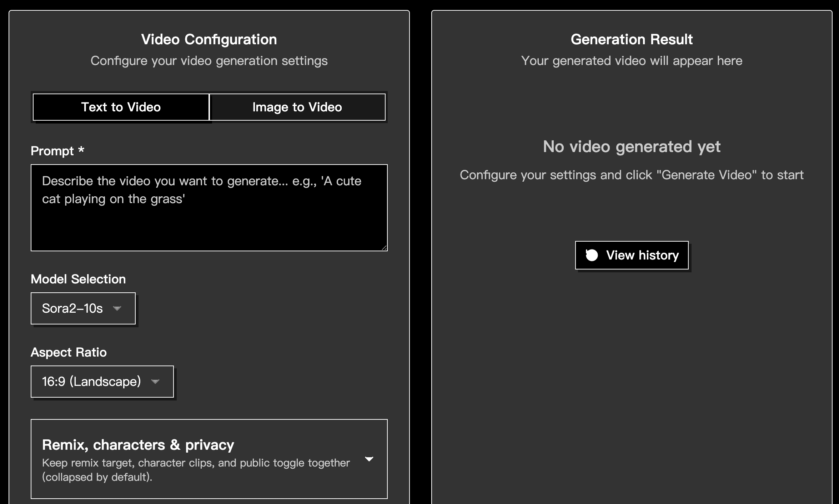Switch to the Image to Video tab
The image size is (839, 504).
point(297,107)
